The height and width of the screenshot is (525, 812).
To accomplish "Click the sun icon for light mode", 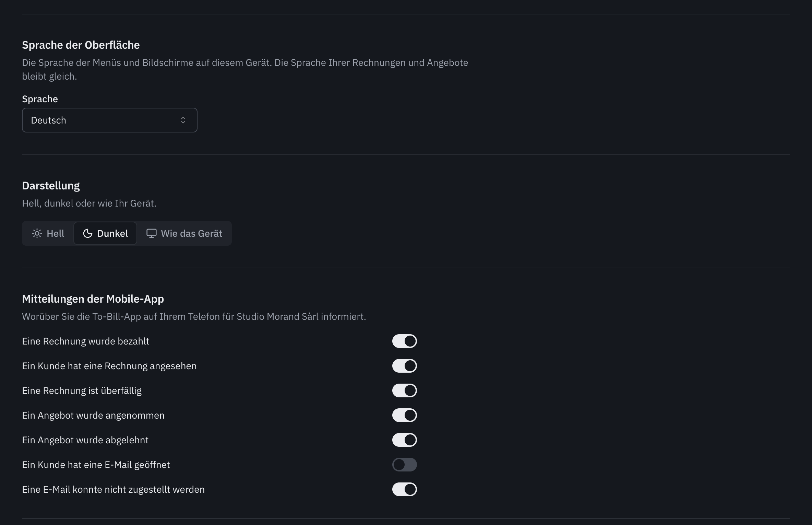I will point(37,234).
